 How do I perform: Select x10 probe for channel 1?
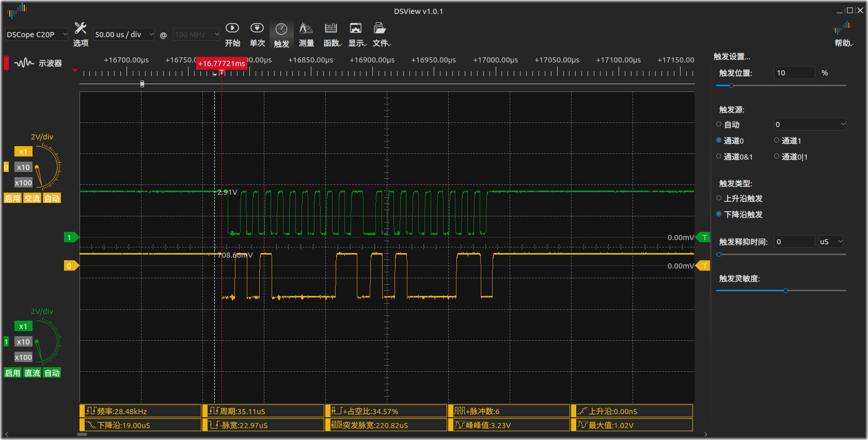coord(23,342)
